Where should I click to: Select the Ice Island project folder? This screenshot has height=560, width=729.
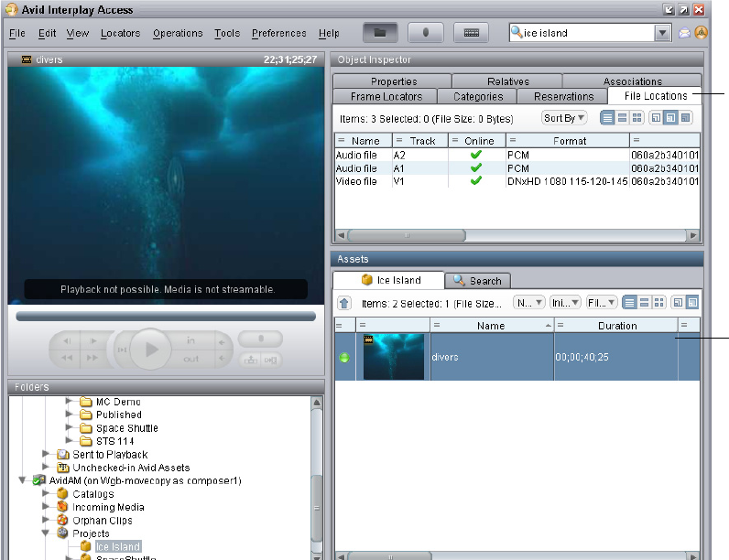tap(118, 546)
